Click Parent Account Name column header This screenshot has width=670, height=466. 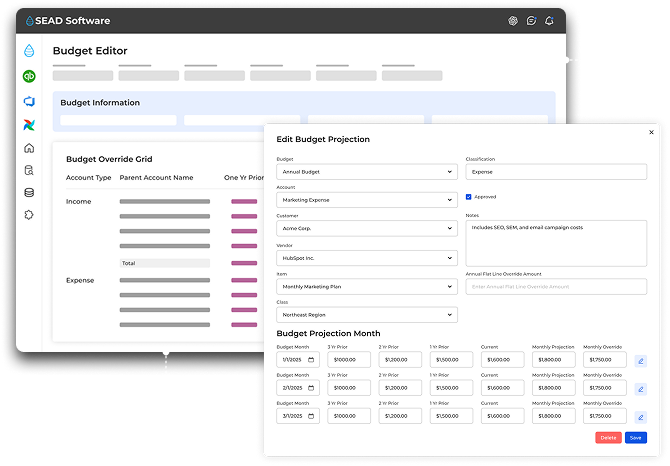pos(156,178)
